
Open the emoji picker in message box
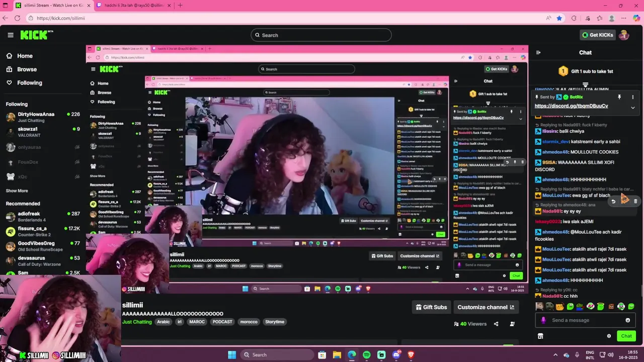(x=628, y=320)
